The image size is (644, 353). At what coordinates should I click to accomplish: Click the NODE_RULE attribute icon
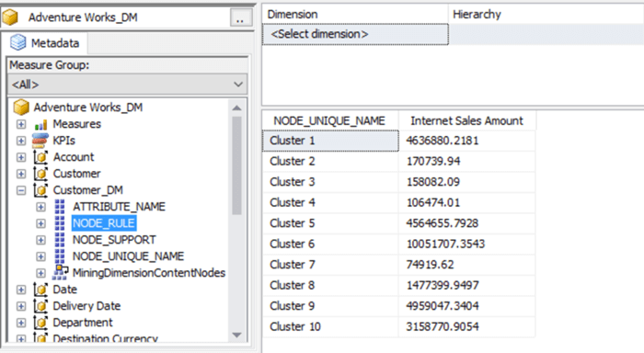click(x=60, y=222)
